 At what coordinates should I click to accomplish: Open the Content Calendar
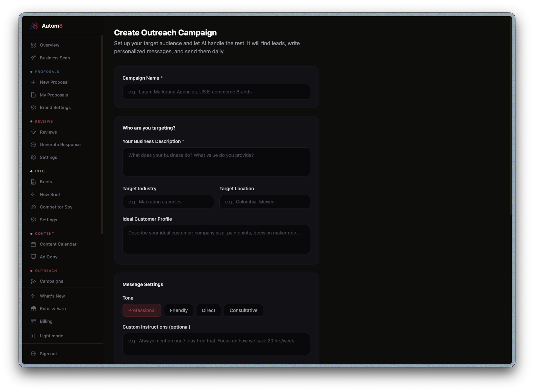pos(58,244)
